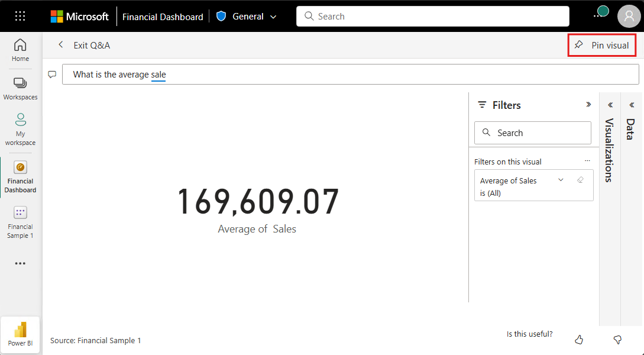
Task: Open the Microsoft 365 app launcher grid
Action: 20,16
